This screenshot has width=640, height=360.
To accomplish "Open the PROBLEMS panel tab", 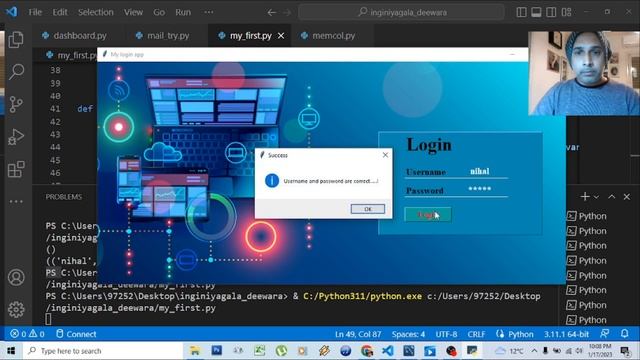I will (64, 197).
